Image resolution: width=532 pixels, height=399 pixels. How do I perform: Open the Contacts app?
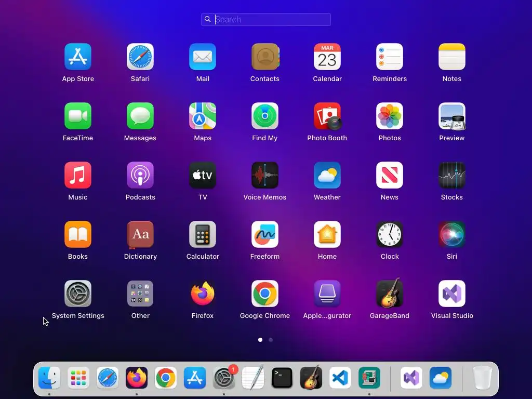265,57
